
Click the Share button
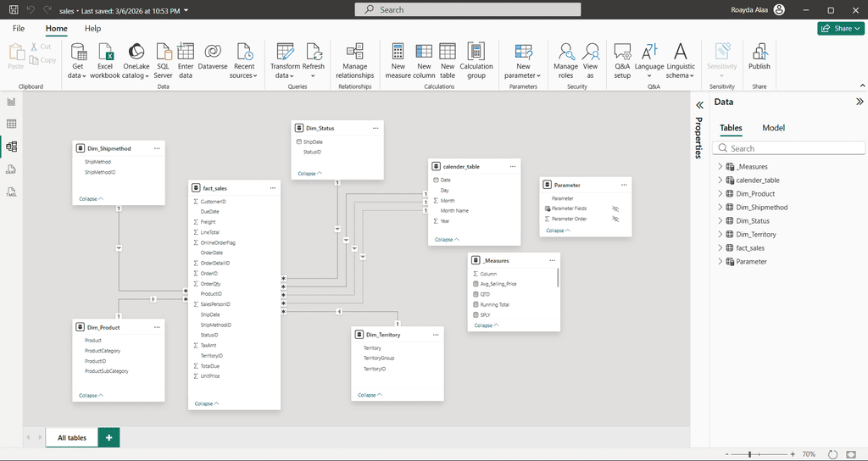tap(840, 28)
